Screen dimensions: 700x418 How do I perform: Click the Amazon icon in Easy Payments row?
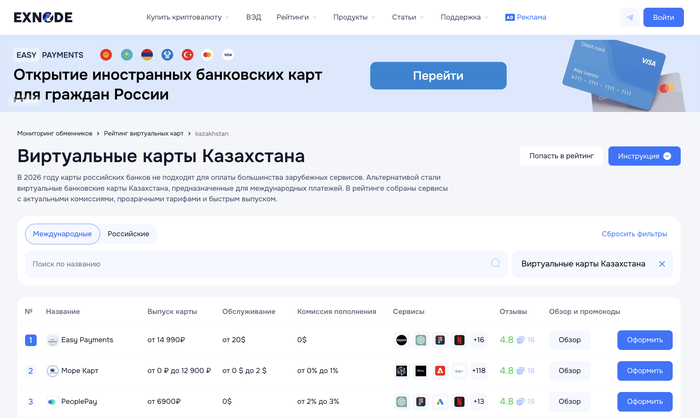coord(401,340)
